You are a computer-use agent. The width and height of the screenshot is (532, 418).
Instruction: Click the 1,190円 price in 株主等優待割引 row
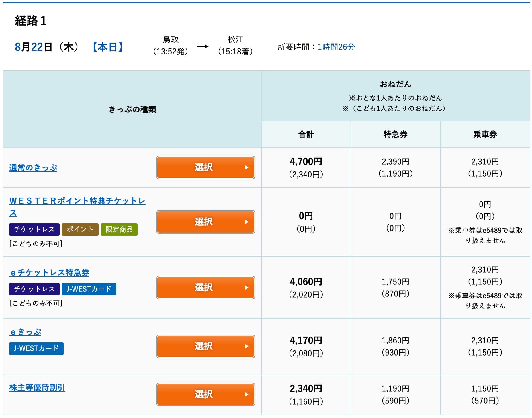tap(396, 389)
